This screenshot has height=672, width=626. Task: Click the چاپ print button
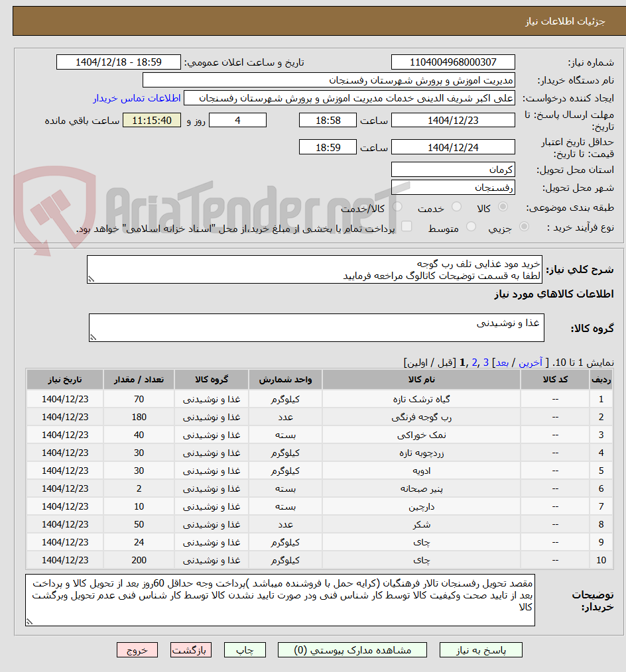pos(245,649)
